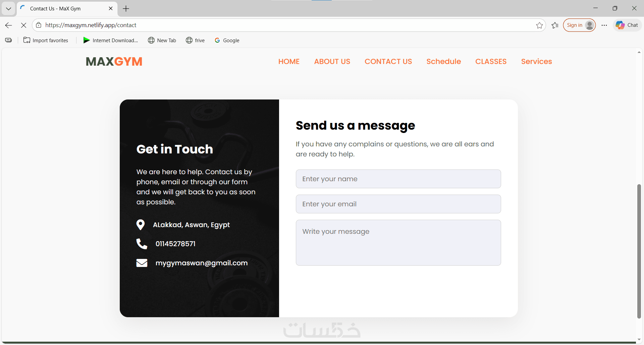Click the browser Back arrow
644x345 pixels.
pyautogui.click(x=9, y=25)
